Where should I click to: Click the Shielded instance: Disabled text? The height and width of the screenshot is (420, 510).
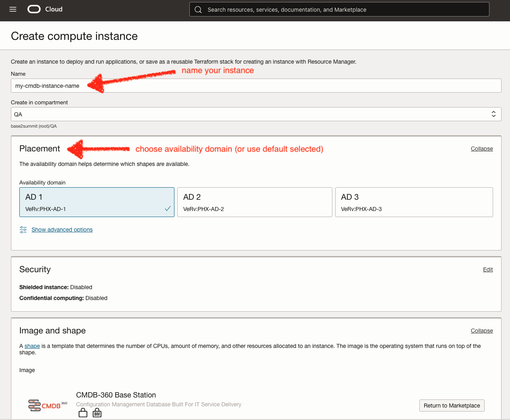click(56, 287)
